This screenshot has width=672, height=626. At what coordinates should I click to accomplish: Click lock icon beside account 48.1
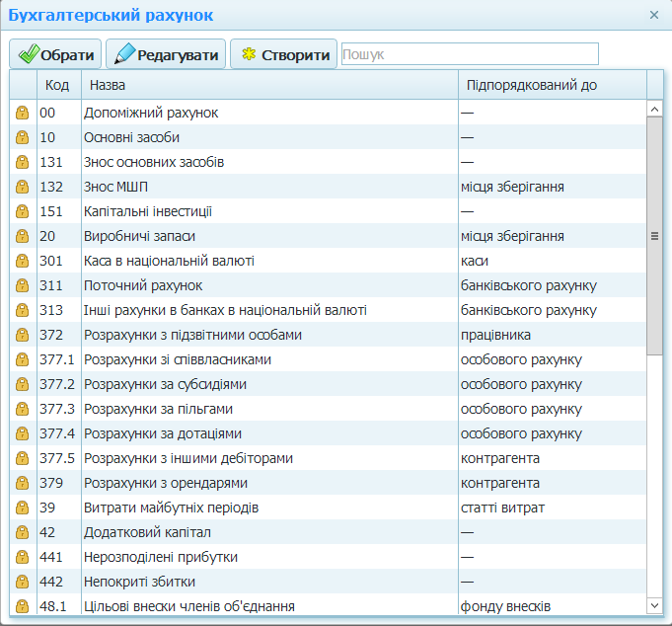tap(22, 606)
